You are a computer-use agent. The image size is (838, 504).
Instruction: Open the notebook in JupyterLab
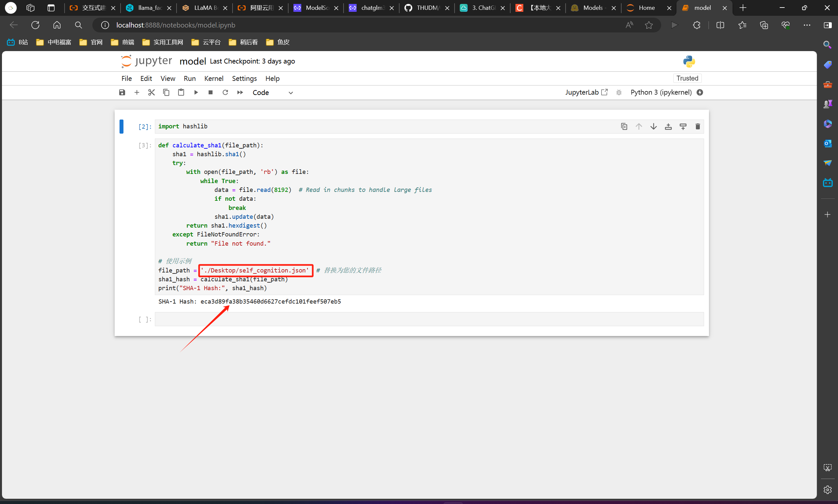click(587, 92)
